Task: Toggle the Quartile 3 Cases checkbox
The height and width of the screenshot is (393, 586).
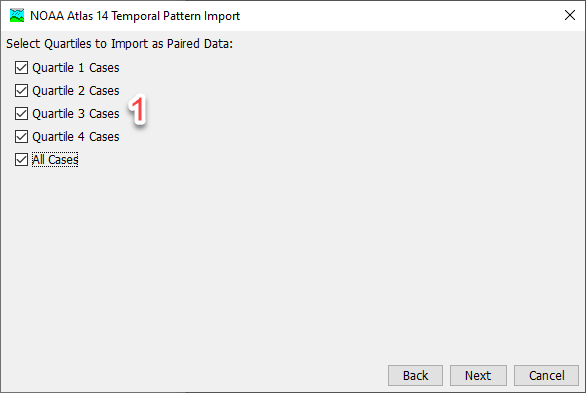Action: (21, 114)
